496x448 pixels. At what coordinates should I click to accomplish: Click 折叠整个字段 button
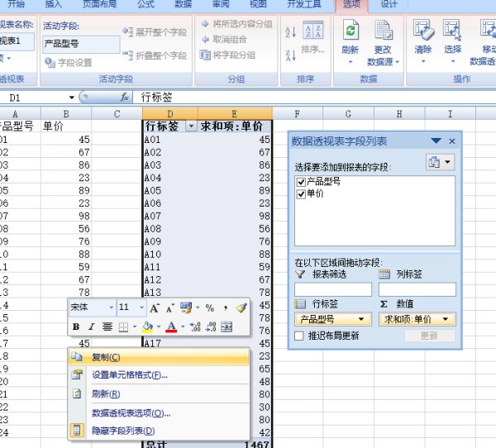[x=155, y=55]
